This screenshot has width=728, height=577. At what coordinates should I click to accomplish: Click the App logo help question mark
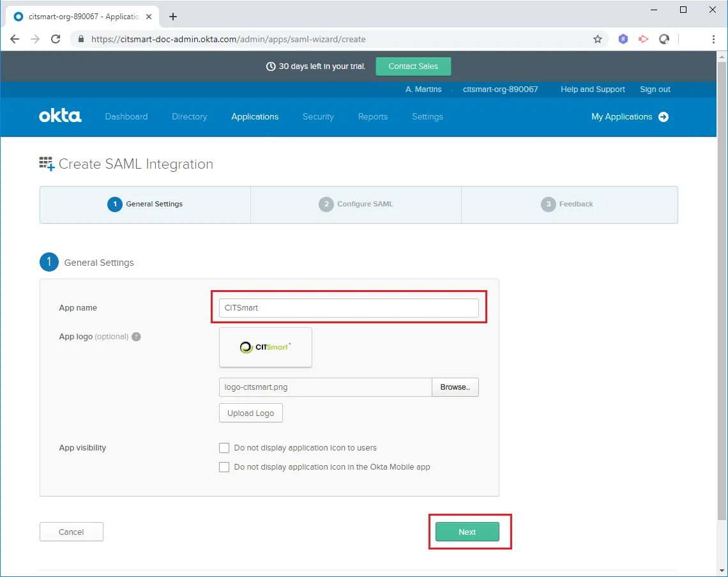click(x=136, y=337)
